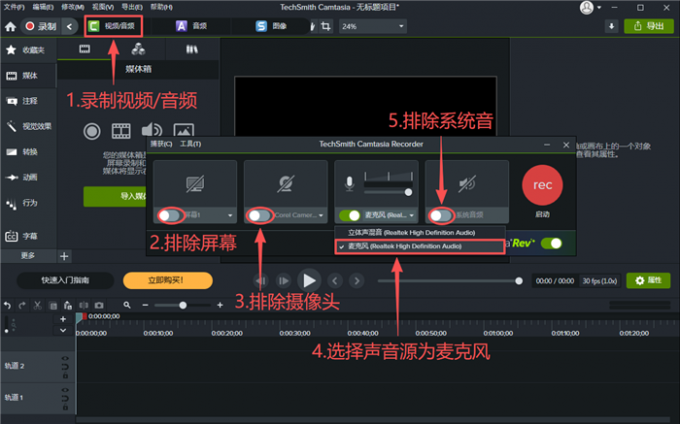680x424 pixels.
Task: Open the 收藏夹 favorites panel
Action: point(28,50)
